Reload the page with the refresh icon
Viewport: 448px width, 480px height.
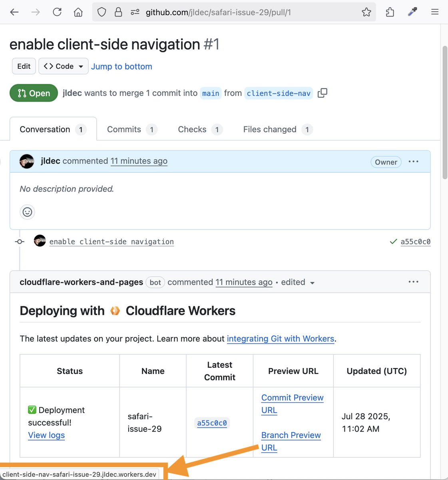[57, 12]
